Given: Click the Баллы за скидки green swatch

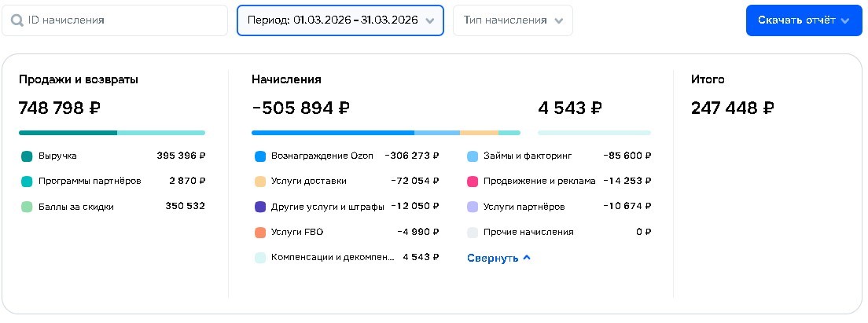Looking at the screenshot, I should click(x=27, y=207).
